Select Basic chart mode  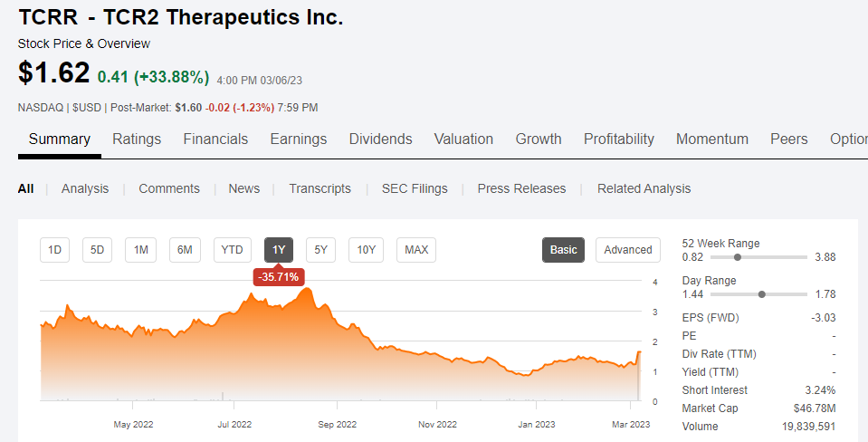click(x=563, y=250)
